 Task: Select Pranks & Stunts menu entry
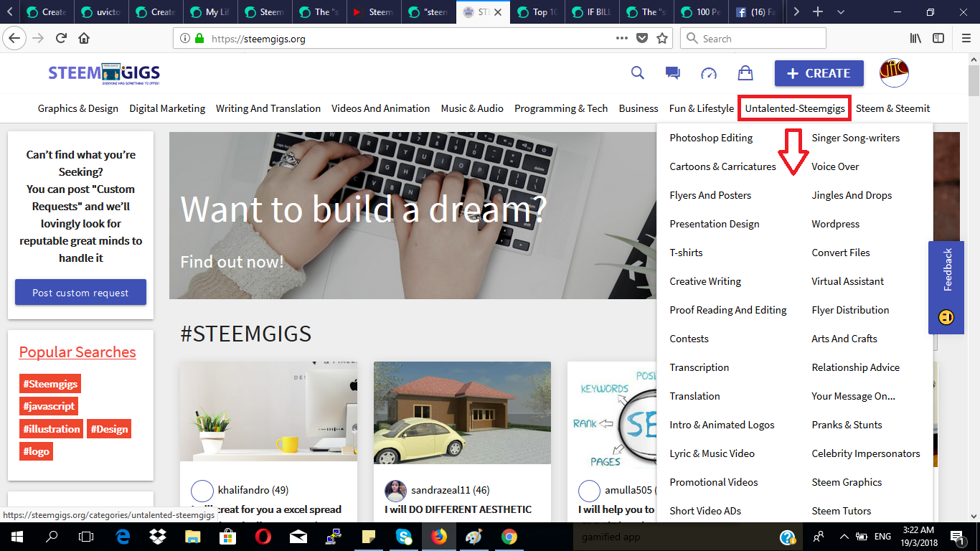pyautogui.click(x=847, y=425)
